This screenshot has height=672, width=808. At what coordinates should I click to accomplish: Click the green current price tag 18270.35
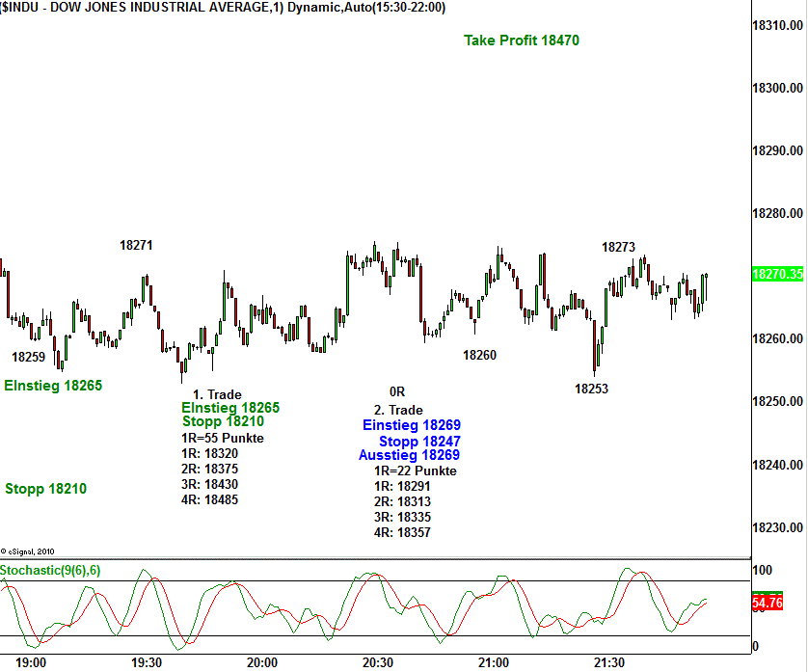(x=777, y=275)
